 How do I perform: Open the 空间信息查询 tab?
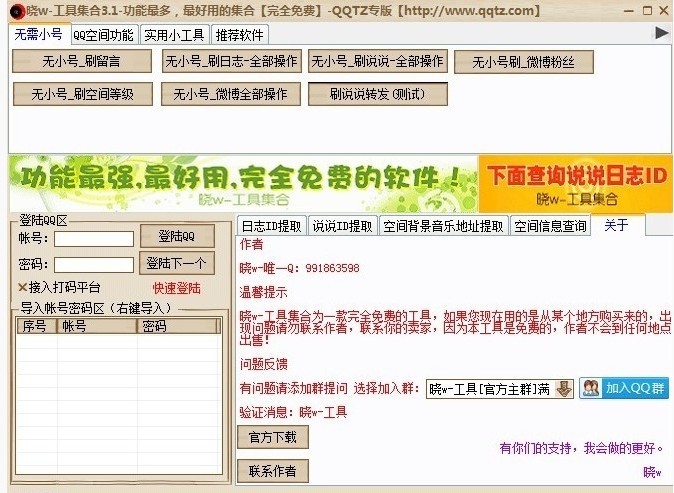[550, 226]
